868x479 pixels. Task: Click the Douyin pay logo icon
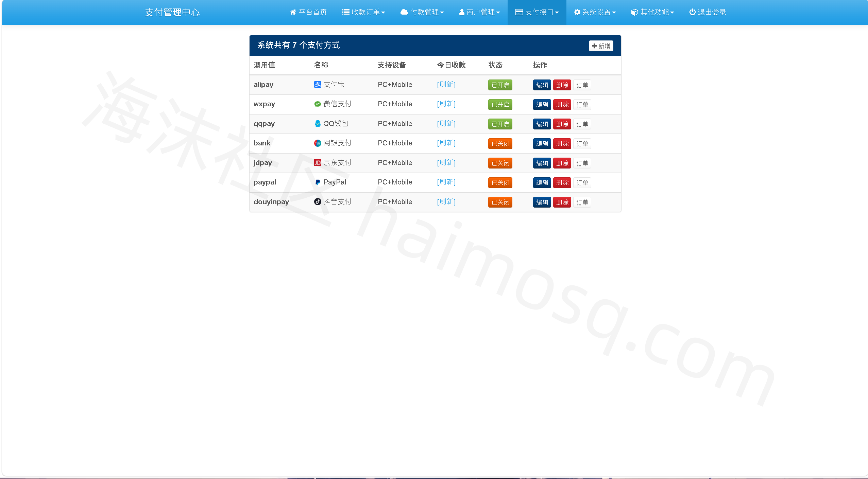[318, 202]
